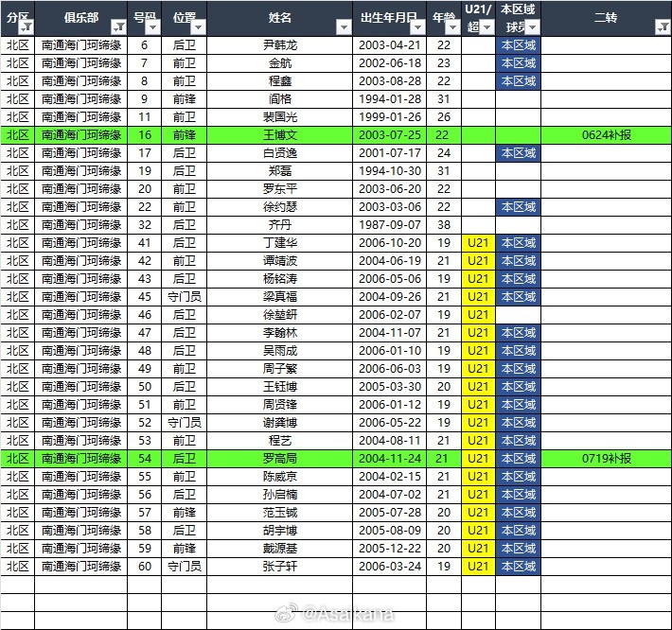Click the 0624补报 cell
This screenshot has height=630, width=672.
(606, 135)
